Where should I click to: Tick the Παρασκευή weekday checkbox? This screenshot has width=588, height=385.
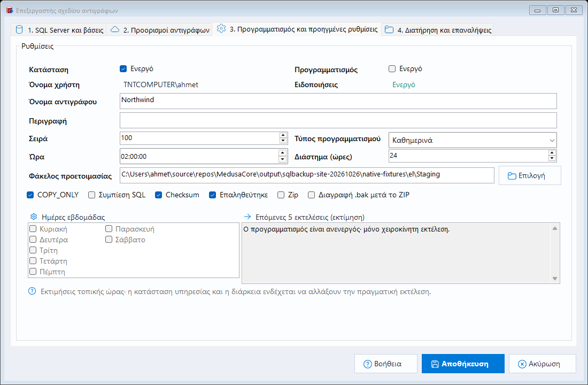tap(109, 229)
